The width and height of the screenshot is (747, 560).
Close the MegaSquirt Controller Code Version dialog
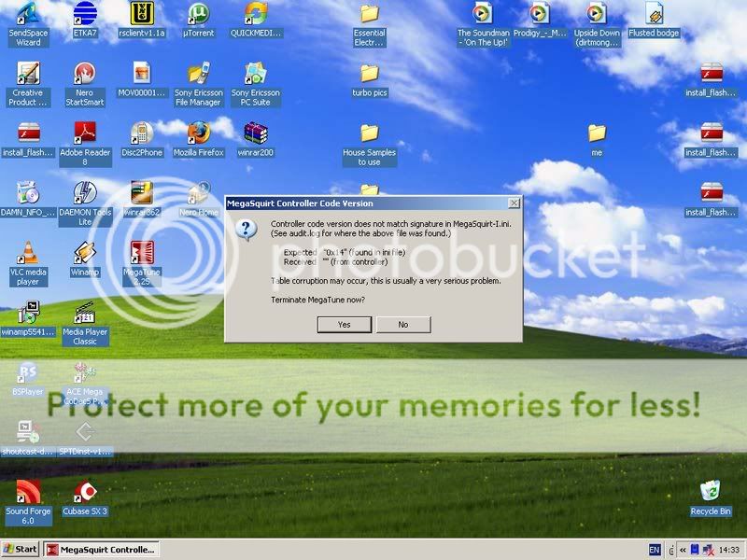coord(513,203)
